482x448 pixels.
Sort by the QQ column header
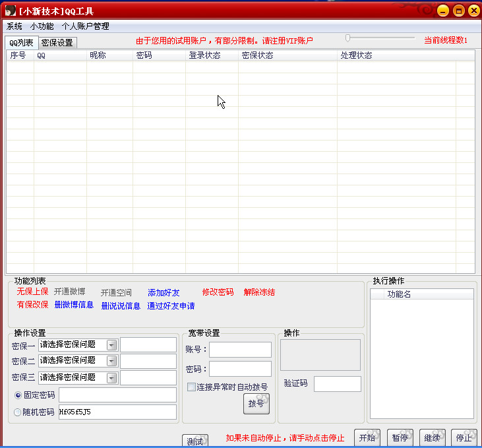[x=60, y=55]
